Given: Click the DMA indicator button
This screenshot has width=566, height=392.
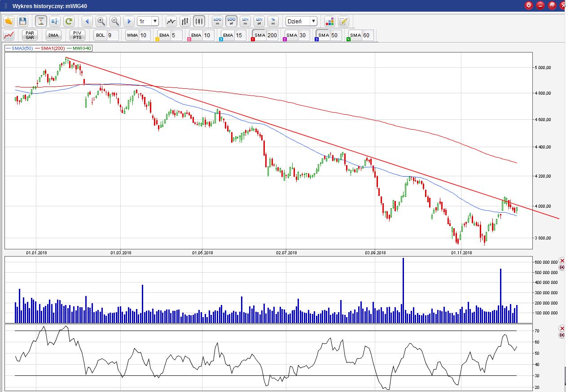Looking at the screenshot, I should pos(53,35).
